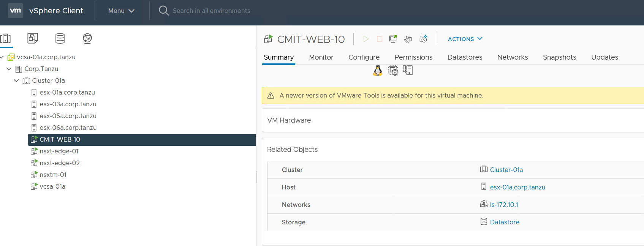Click the network icon beside ls-172.10.1

click(x=484, y=204)
